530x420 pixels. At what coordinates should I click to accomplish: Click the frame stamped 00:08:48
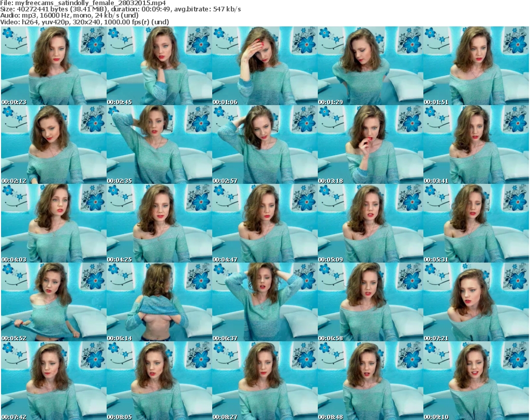370,381
